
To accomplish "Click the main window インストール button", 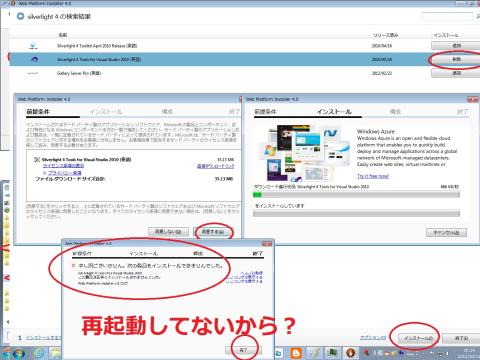I will pyautogui.click(x=418, y=338).
